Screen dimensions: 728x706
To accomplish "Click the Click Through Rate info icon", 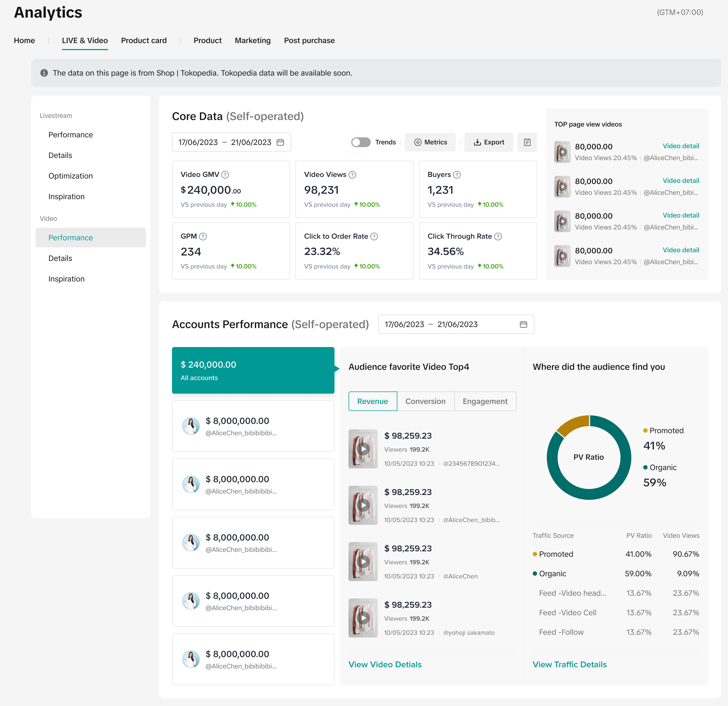I will click(x=498, y=236).
